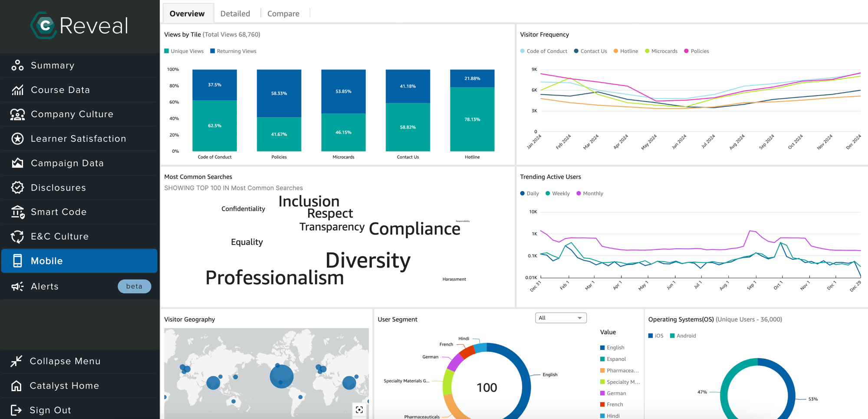Click the Catalyst Home house icon
The image size is (868, 419).
16,386
